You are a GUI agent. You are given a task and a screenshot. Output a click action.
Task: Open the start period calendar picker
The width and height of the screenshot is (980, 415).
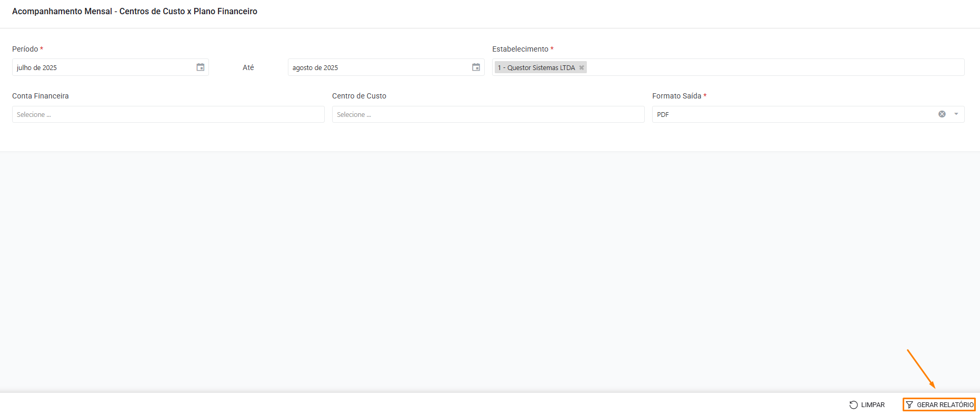[200, 67]
